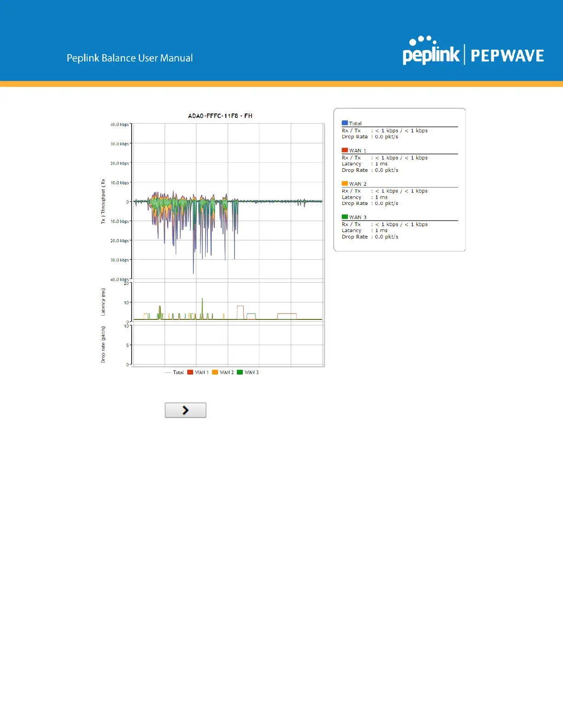Click the PEPWAVE logo text
This screenshot has width=563, height=728.
[x=507, y=56]
